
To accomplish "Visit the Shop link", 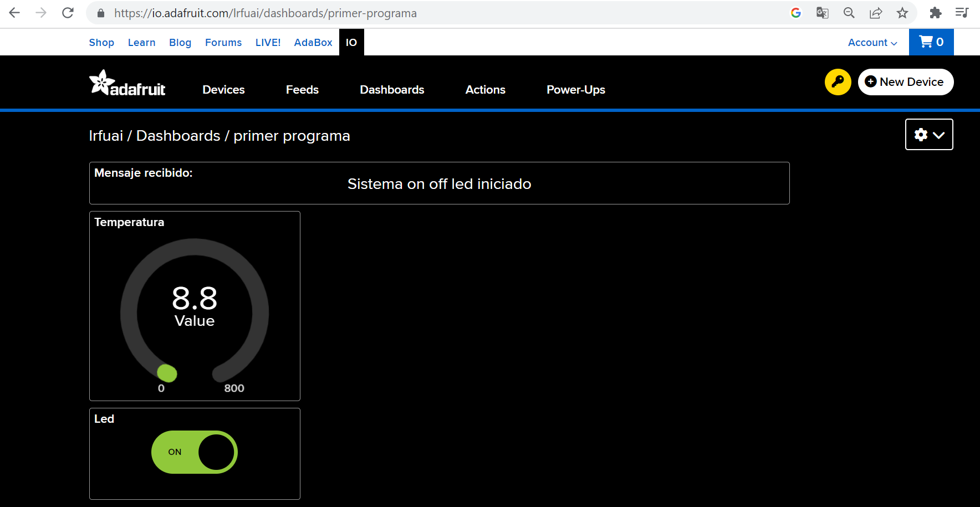I will 101,43.
